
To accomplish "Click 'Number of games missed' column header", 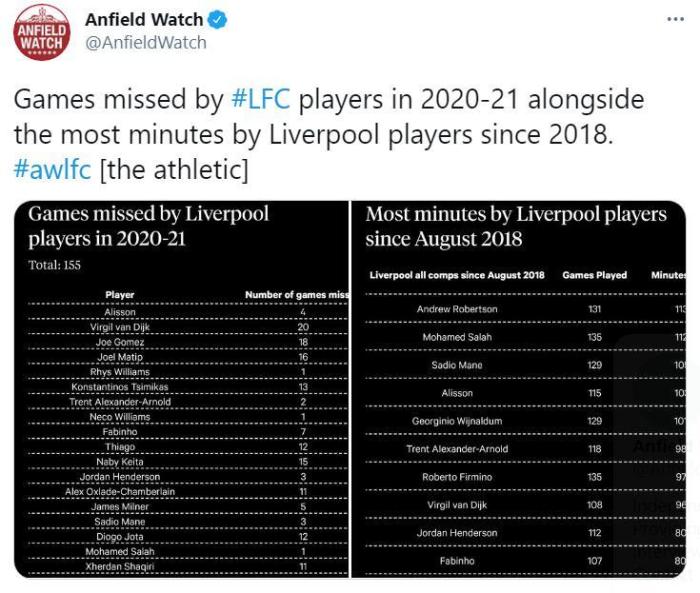I will coord(297,295).
